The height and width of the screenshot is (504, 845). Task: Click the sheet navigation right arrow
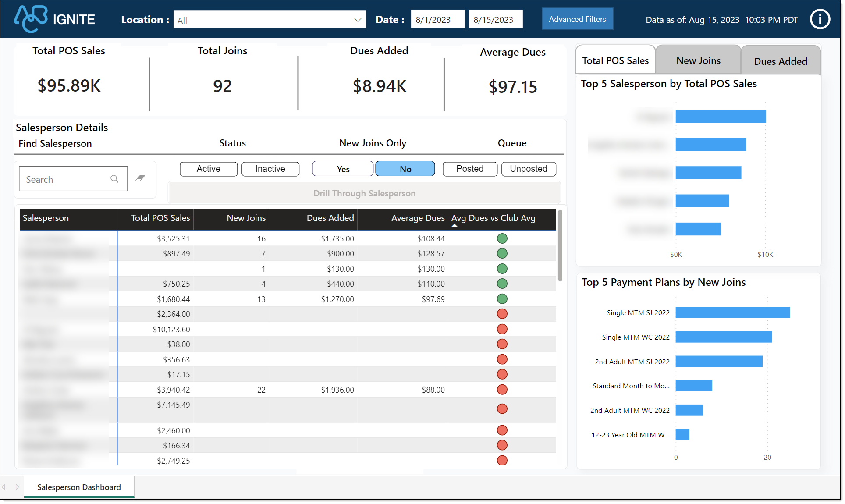click(x=17, y=487)
